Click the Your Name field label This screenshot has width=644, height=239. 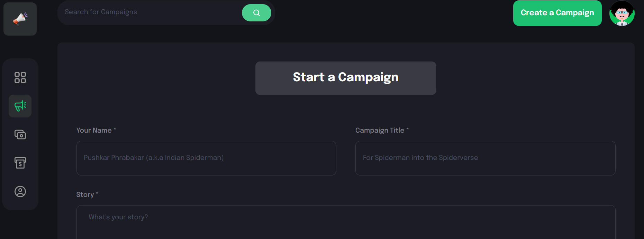point(93,130)
